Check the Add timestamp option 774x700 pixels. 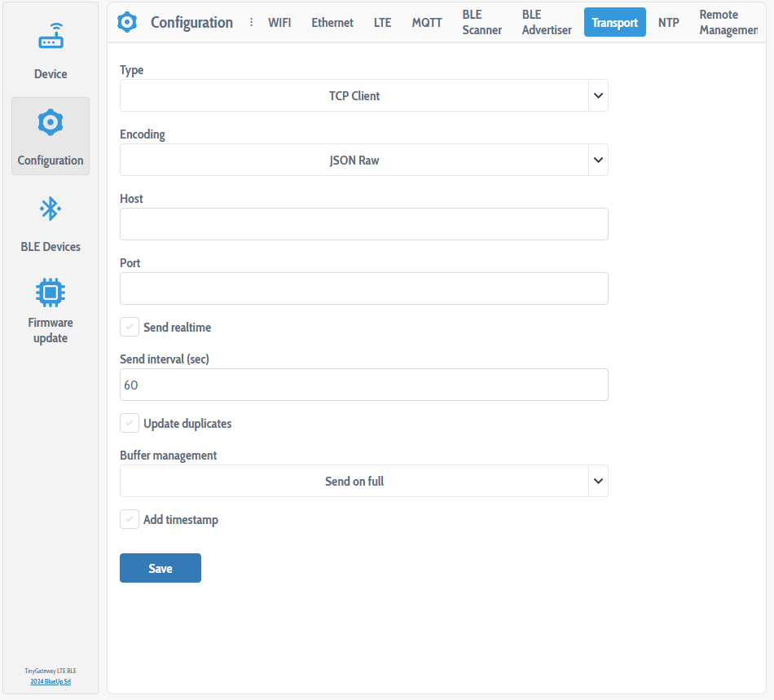[x=129, y=519]
